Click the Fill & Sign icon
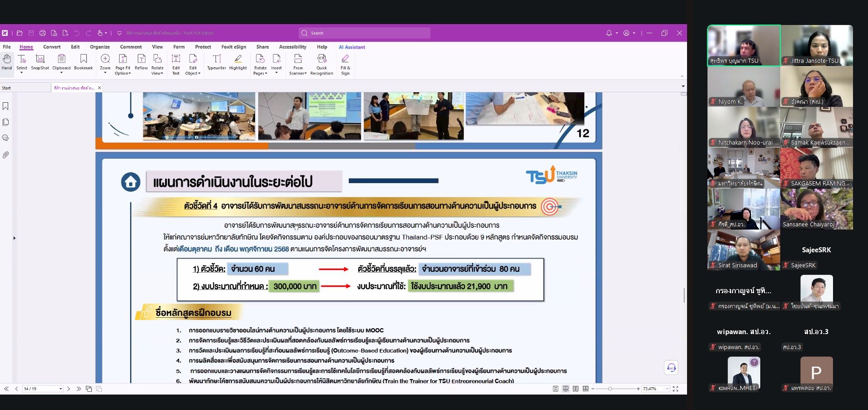The height and width of the screenshot is (410, 868). [x=346, y=64]
